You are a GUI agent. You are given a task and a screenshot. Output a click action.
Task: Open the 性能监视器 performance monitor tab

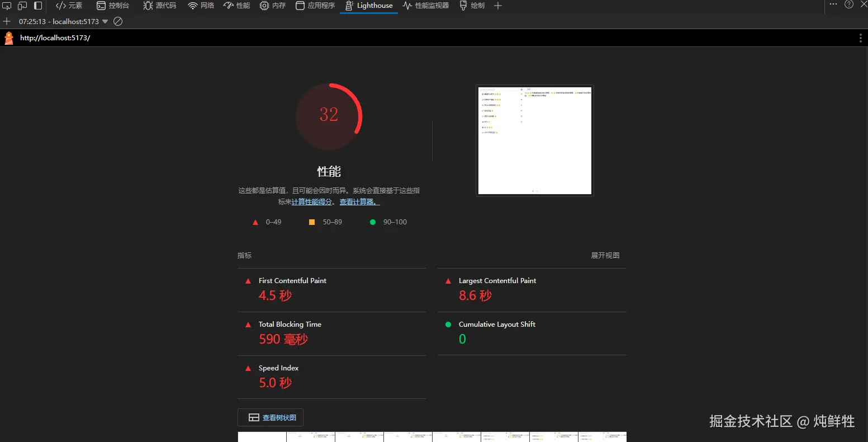[426, 6]
